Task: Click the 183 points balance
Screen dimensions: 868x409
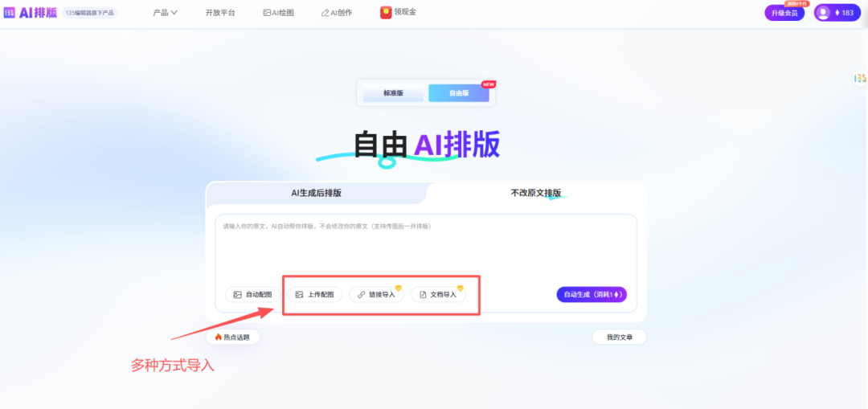Action: point(844,13)
